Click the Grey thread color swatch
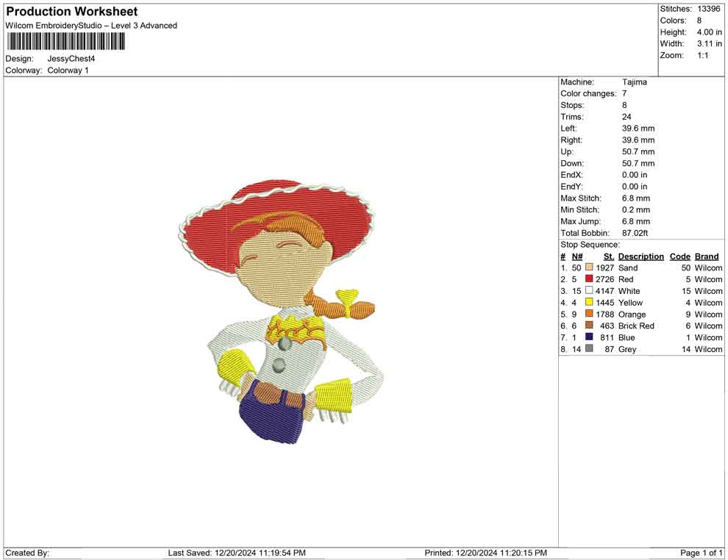The height and width of the screenshot is (560, 728). coord(589,348)
